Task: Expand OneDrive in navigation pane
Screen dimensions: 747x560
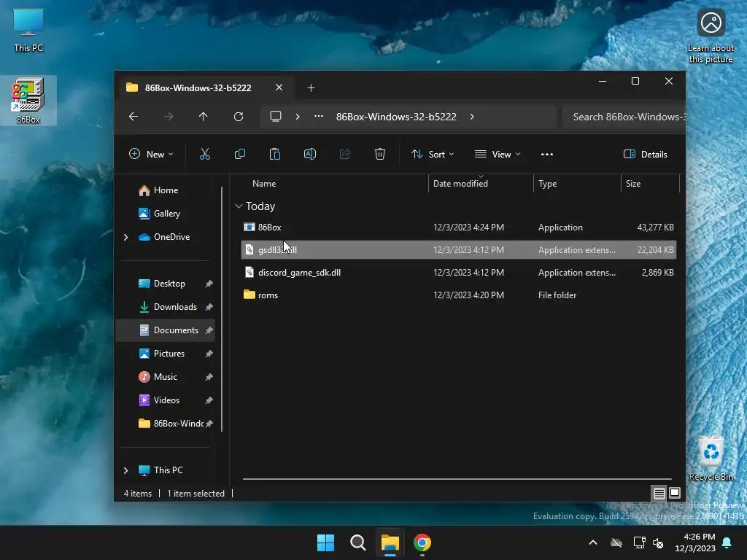Action: (125, 237)
